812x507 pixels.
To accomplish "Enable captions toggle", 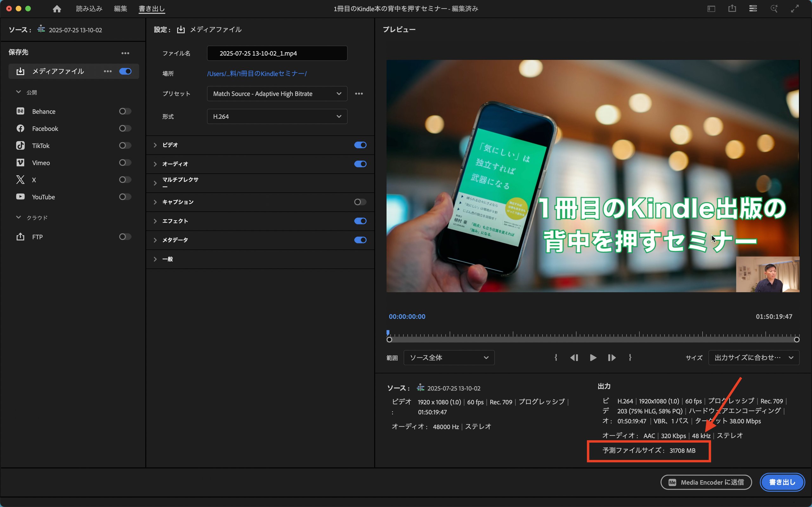I will (x=360, y=202).
